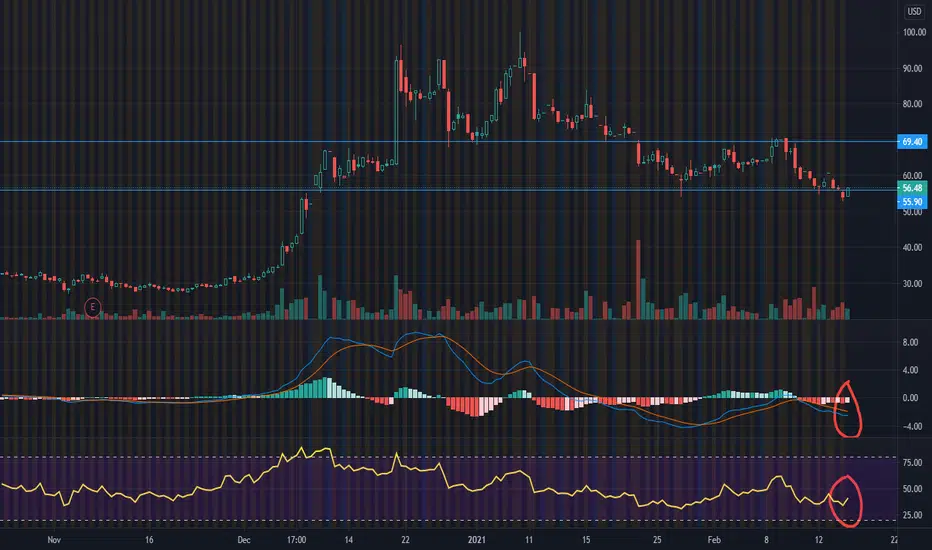Image resolution: width=932 pixels, height=550 pixels.
Task: Click the 75.00 RSI axis label
Action: (912, 463)
